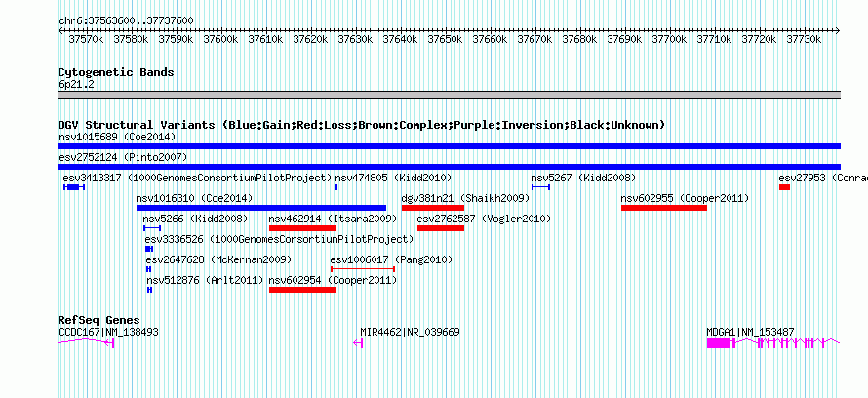Click the 37620k ruler tick label
The width and height of the screenshot is (868, 398).
[x=310, y=39]
